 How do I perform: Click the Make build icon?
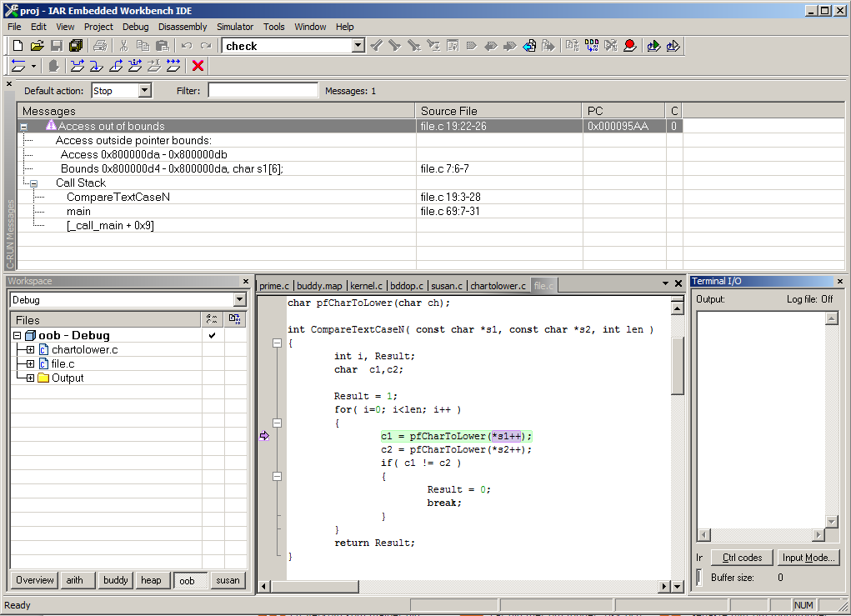(592, 46)
